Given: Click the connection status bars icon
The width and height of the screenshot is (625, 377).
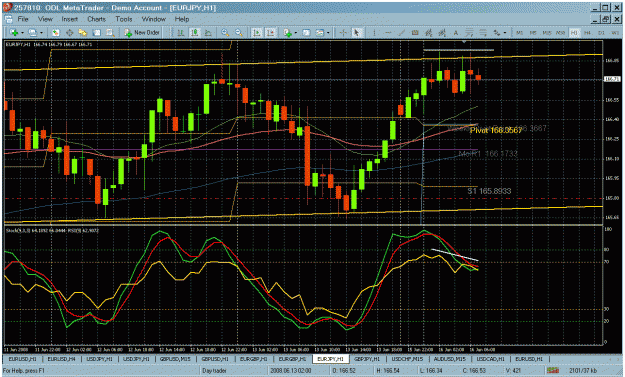Looking at the screenshot, I should (x=552, y=371).
